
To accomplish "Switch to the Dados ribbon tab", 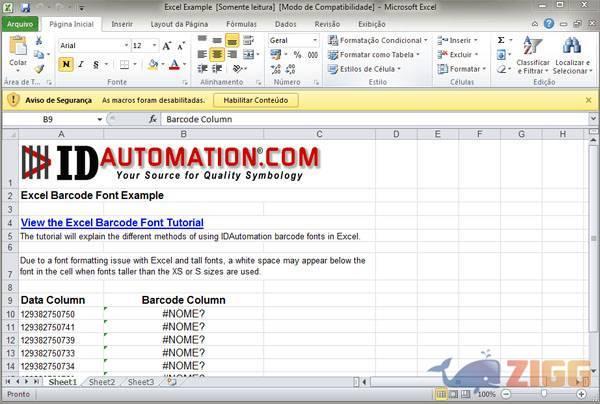I will 285,24.
